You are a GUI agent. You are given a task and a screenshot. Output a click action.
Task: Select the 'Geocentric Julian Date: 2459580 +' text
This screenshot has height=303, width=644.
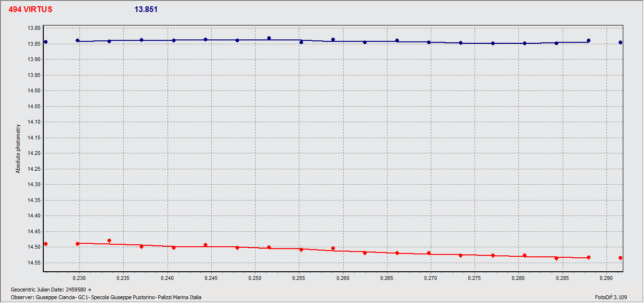point(51,290)
